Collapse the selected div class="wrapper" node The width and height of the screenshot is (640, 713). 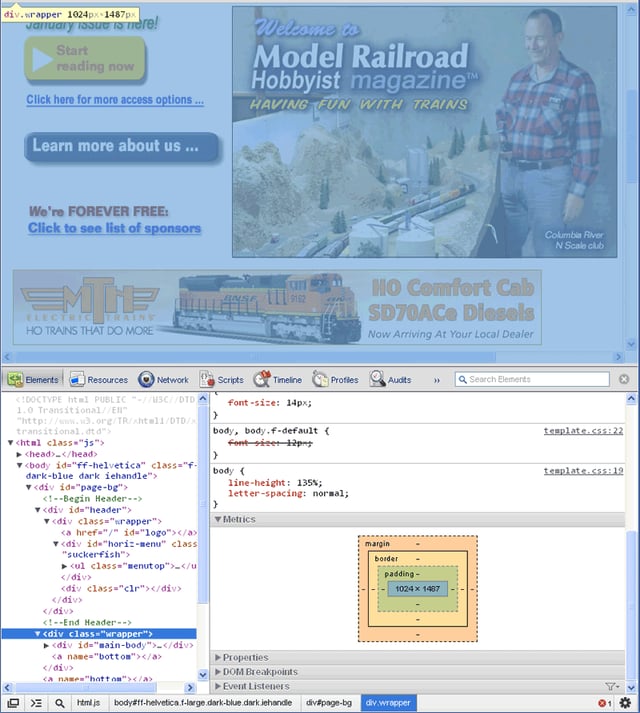pyautogui.click(x=37, y=634)
